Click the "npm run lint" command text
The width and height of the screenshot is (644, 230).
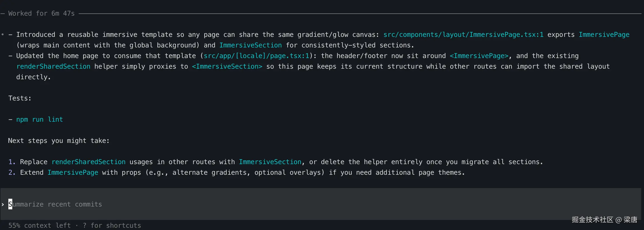tap(39, 119)
